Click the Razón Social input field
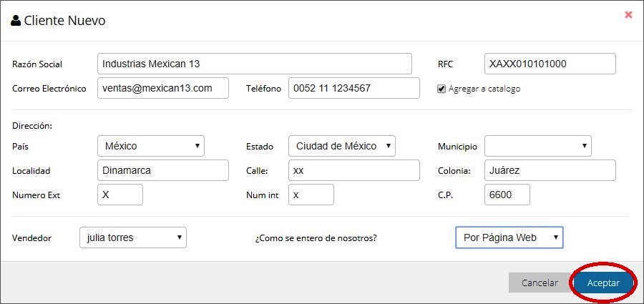 (x=255, y=64)
